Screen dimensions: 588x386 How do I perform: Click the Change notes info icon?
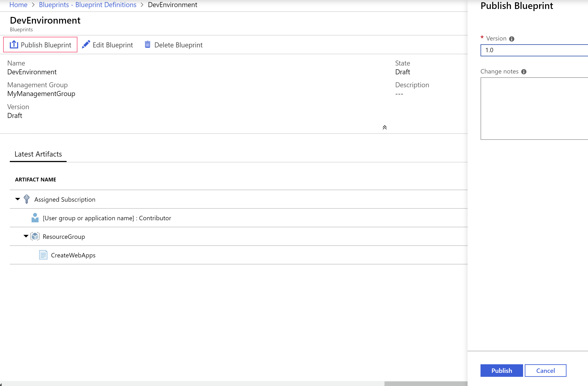click(x=524, y=72)
